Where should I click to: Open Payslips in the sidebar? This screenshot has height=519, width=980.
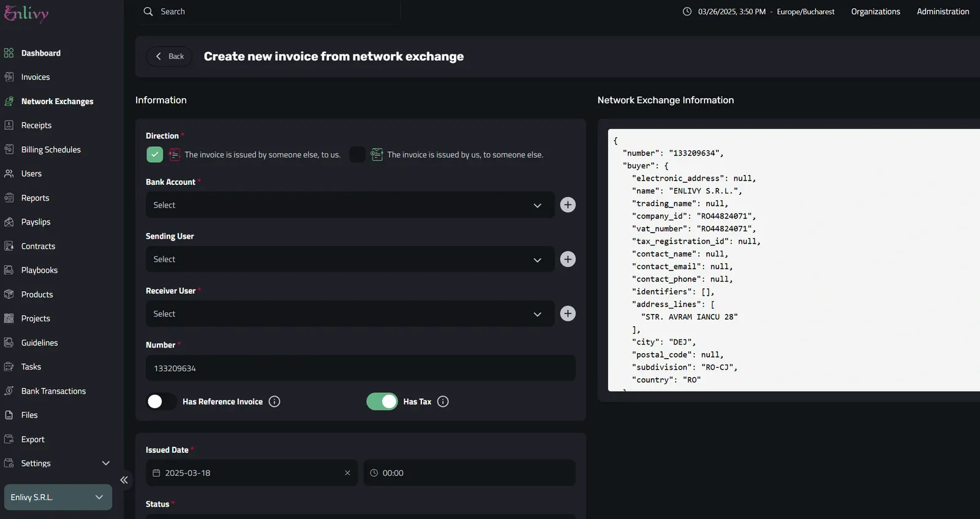[36, 222]
